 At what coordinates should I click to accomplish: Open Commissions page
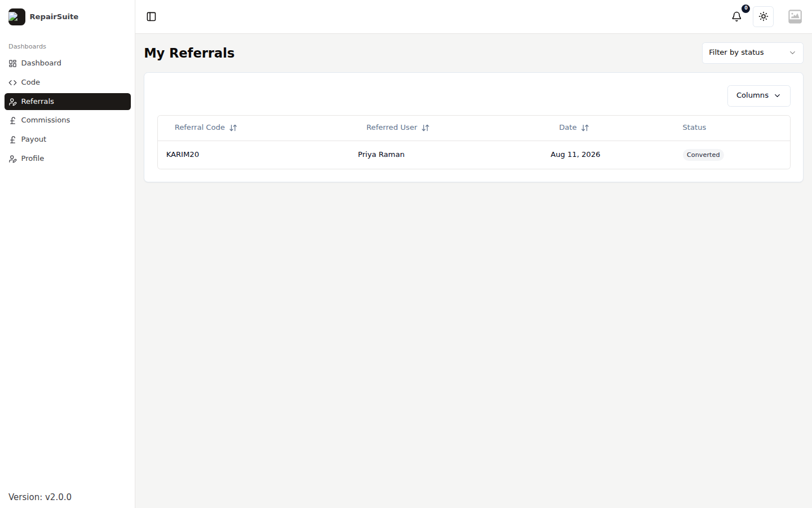click(x=68, y=120)
